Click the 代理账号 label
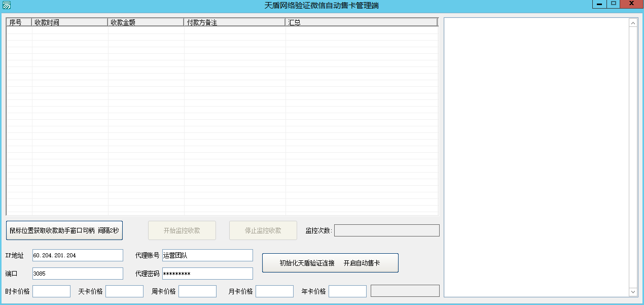The height and width of the screenshot is (305, 644). point(147,255)
